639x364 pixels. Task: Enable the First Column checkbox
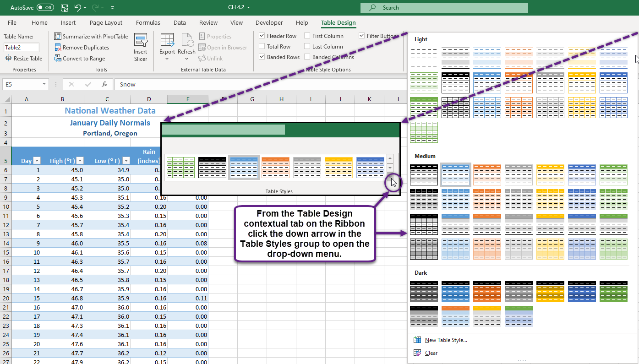tap(307, 36)
